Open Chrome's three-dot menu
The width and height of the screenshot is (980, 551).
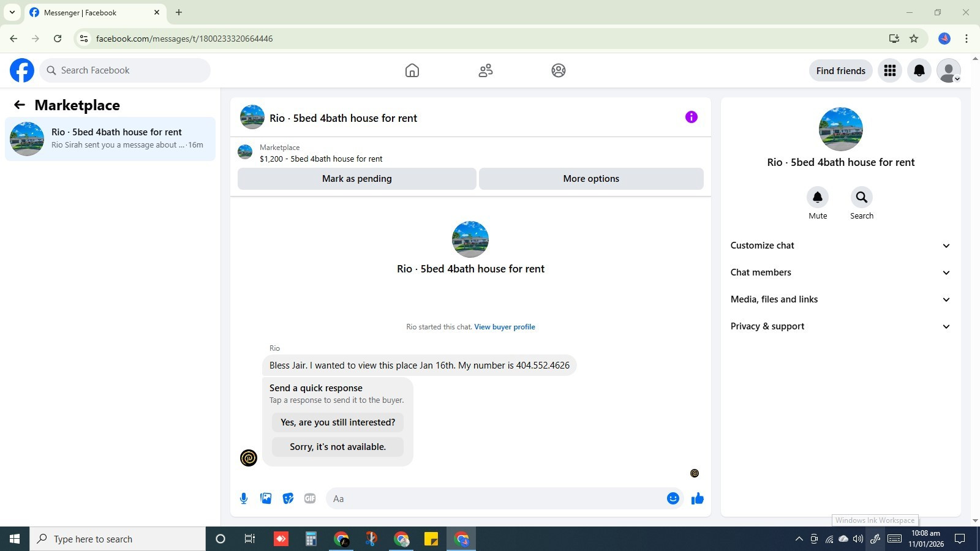click(x=967, y=39)
